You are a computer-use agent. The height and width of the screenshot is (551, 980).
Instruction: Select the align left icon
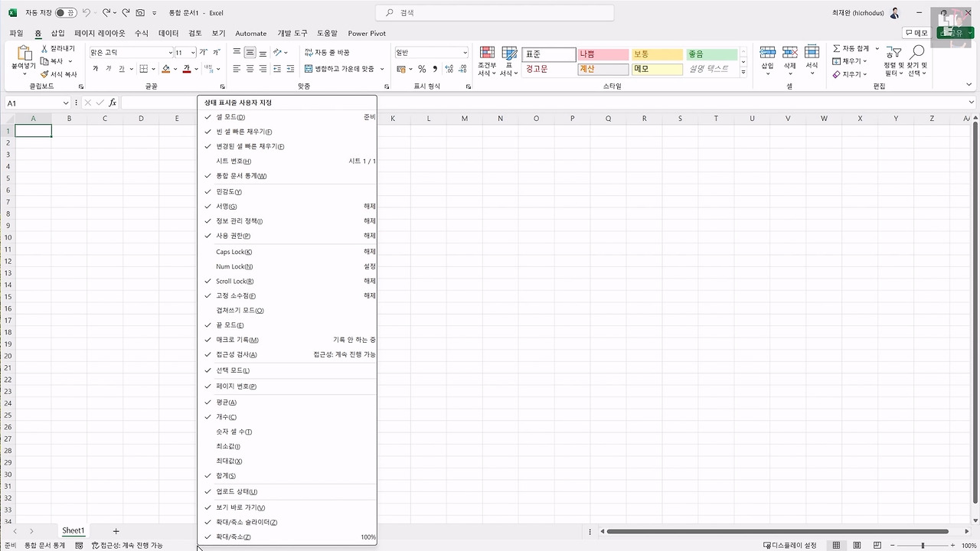(x=237, y=69)
